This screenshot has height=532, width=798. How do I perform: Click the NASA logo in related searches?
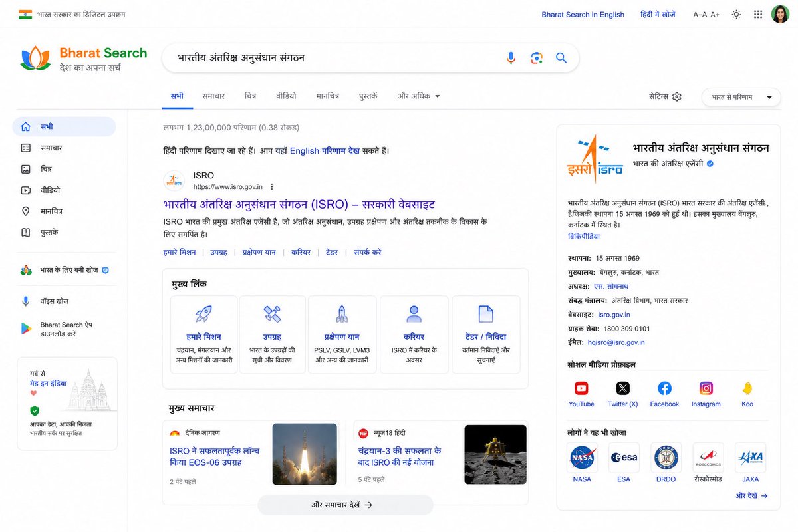[582, 458]
